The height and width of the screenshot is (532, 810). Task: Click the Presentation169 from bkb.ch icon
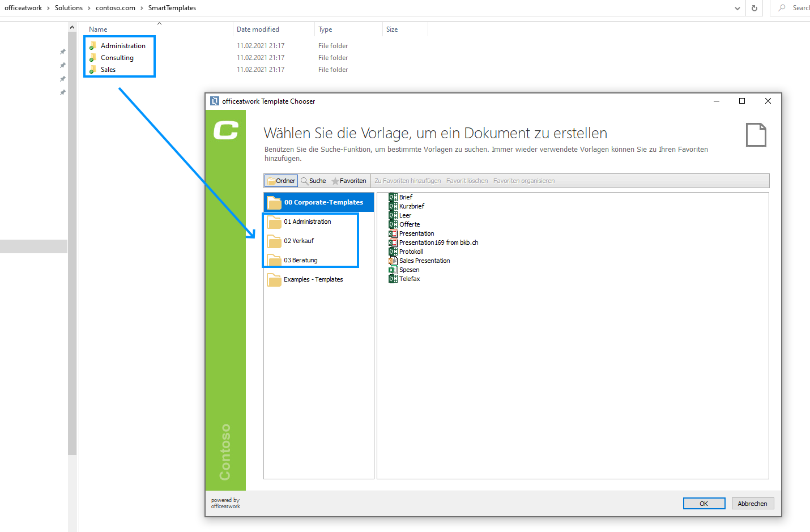click(393, 242)
